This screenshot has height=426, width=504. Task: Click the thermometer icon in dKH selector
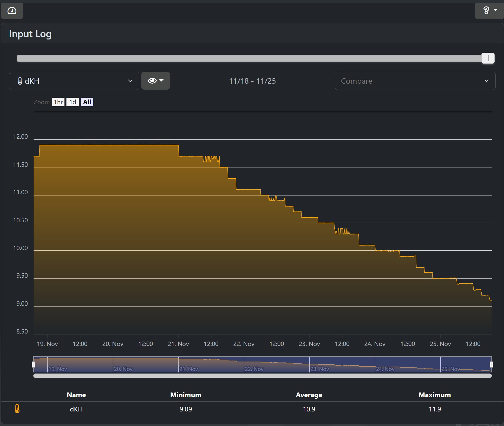[20, 81]
